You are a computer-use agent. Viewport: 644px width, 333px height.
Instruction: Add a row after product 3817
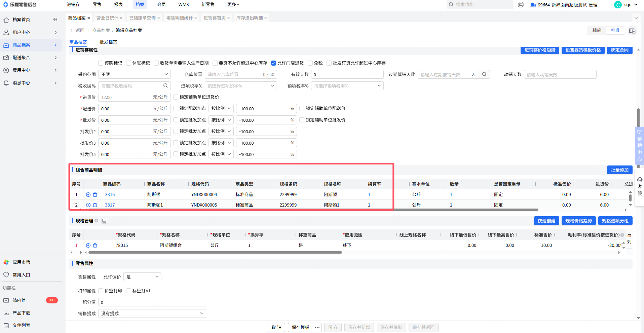(x=88, y=205)
